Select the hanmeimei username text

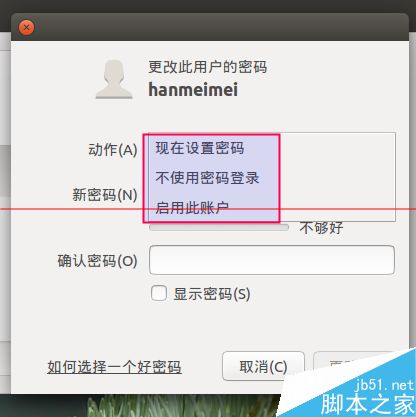tap(193, 90)
